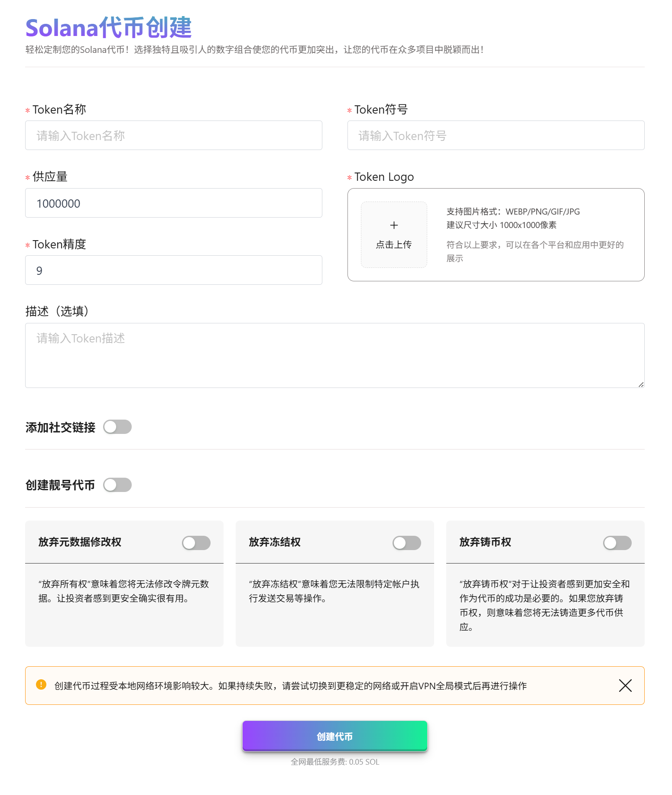Enable the 创建靓号代币 switch
Viewport: 672px width, 795px height.
click(117, 485)
